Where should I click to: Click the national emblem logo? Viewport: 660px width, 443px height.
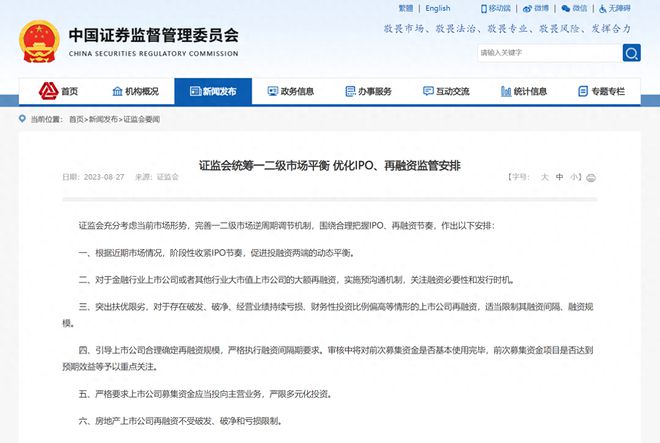click(39, 42)
